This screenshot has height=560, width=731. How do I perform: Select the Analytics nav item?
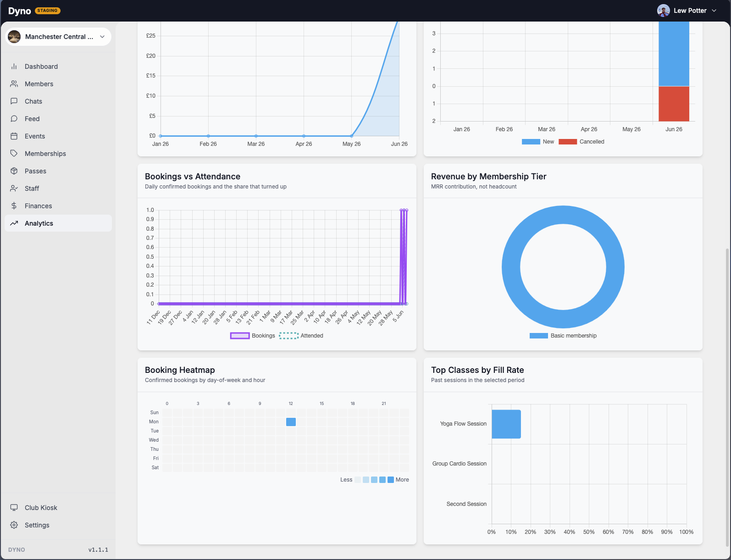(58, 223)
